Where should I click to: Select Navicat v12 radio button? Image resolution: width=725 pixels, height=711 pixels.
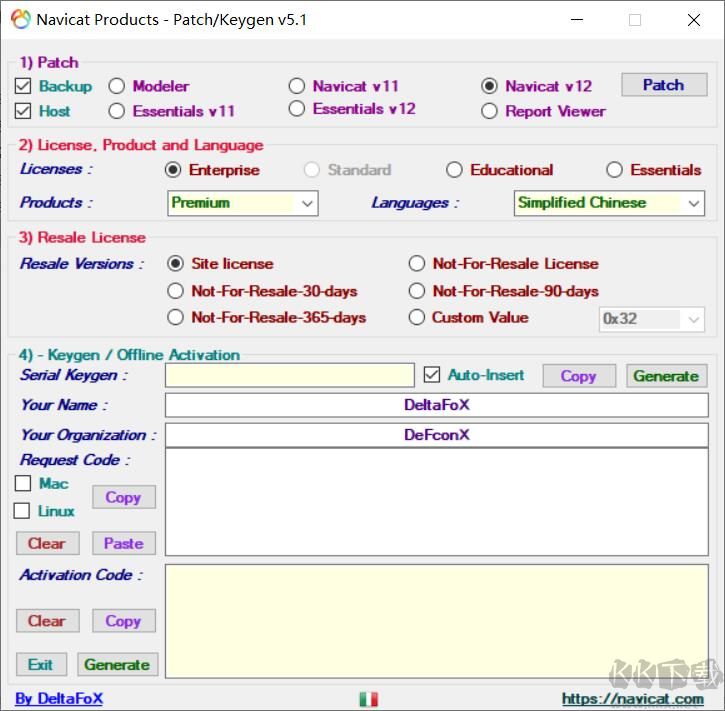point(489,86)
